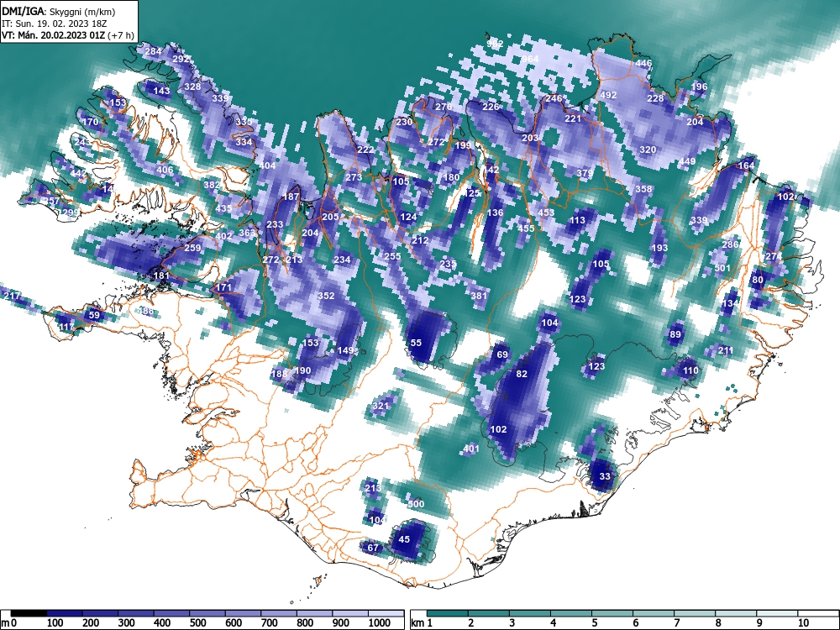Click the map value 381
840x630 pixels.
[x=479, y=296]
